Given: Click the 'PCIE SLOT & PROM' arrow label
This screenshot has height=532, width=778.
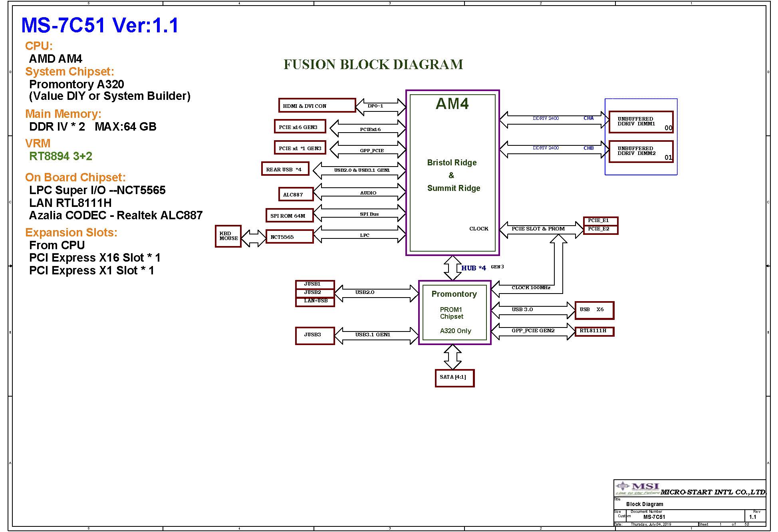Looking at the screenshot, I should point(538,229).
